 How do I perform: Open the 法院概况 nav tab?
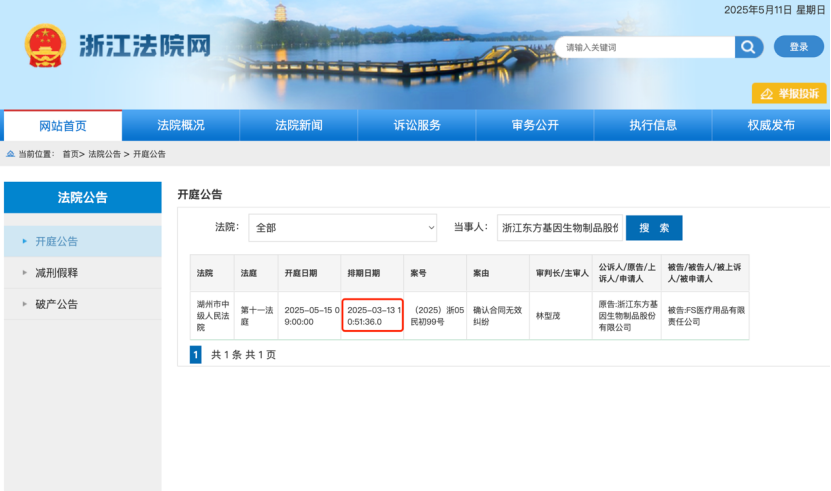pos(181,125)
